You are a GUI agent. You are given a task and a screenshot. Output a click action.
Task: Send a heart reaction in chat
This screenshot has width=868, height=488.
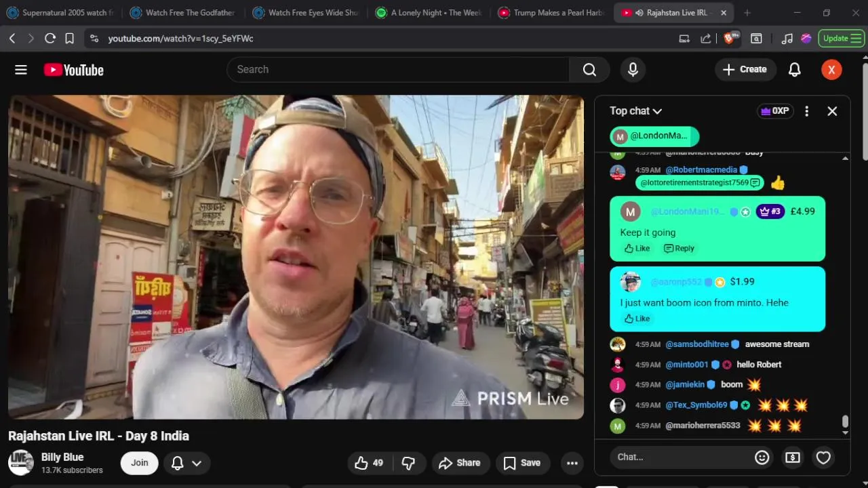point(823,457)
